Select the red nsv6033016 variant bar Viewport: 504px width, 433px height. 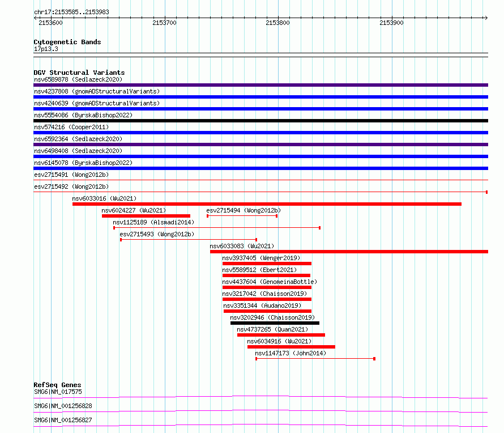point(267,204)
